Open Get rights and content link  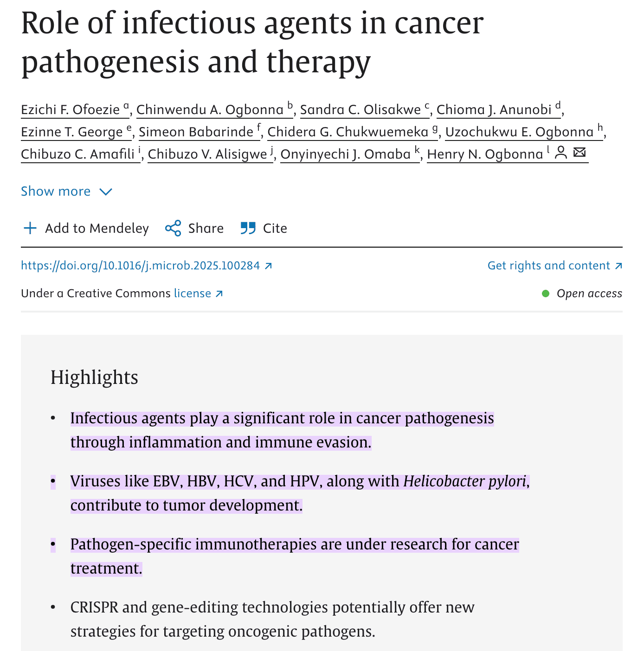[548, 266]
